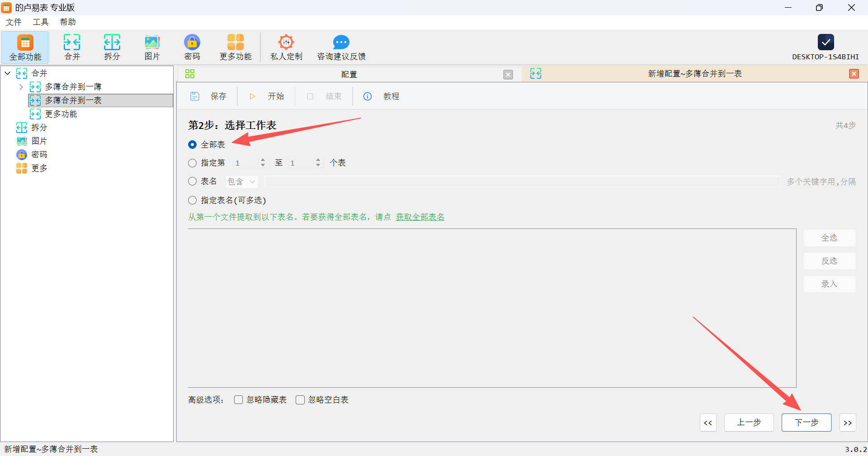Jump to first step with << button
The image size is (868, 456).
click(708, 423)
